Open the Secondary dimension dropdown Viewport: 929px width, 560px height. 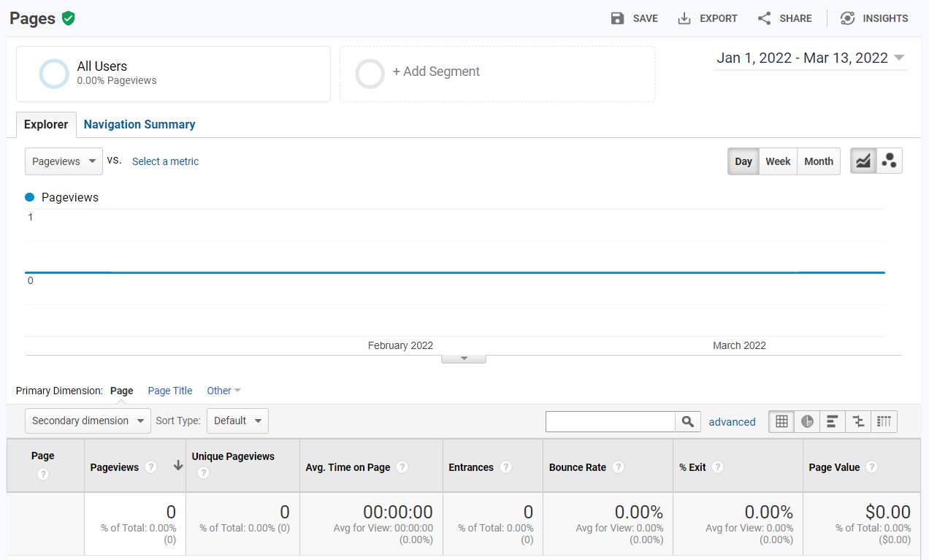(x=88, y=421)
